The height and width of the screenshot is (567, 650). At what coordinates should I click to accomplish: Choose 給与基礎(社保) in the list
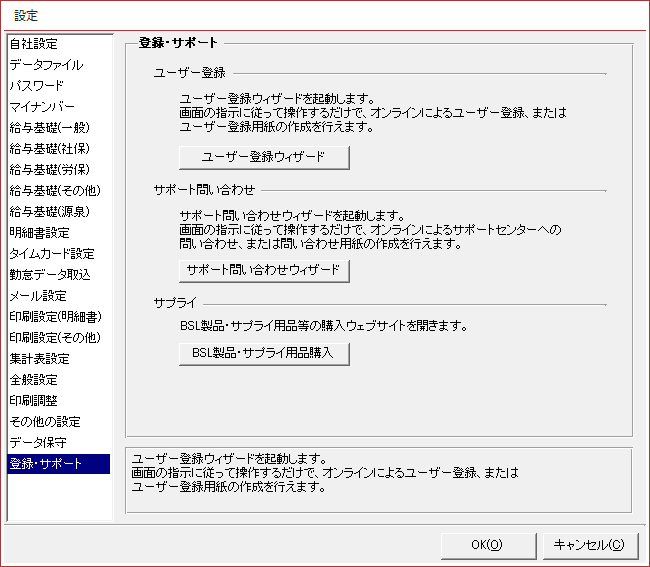click(48, 149)
